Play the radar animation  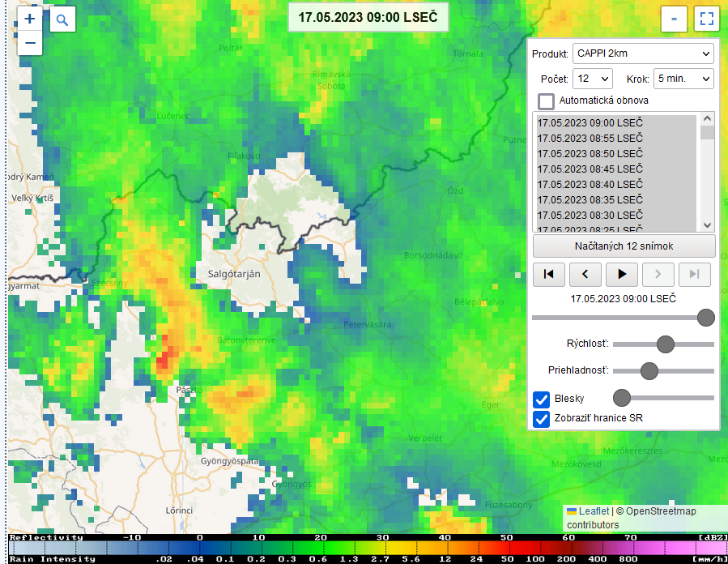click(622, 274)
